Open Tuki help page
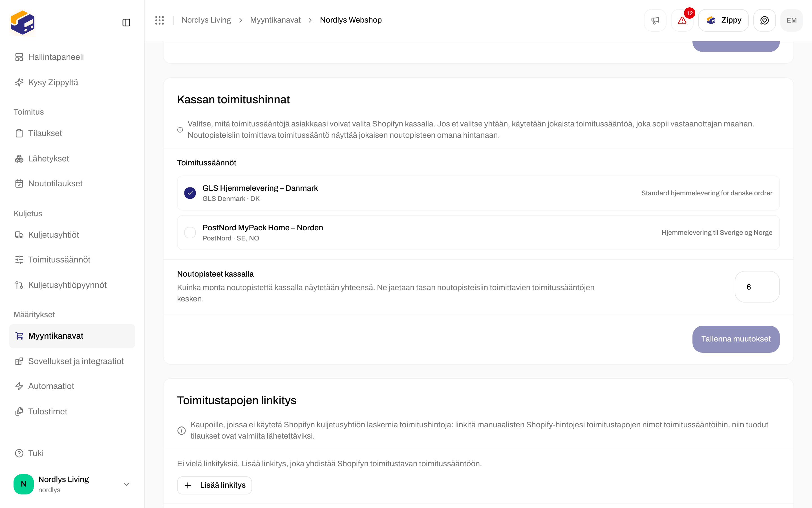 (x=72, y=453)
